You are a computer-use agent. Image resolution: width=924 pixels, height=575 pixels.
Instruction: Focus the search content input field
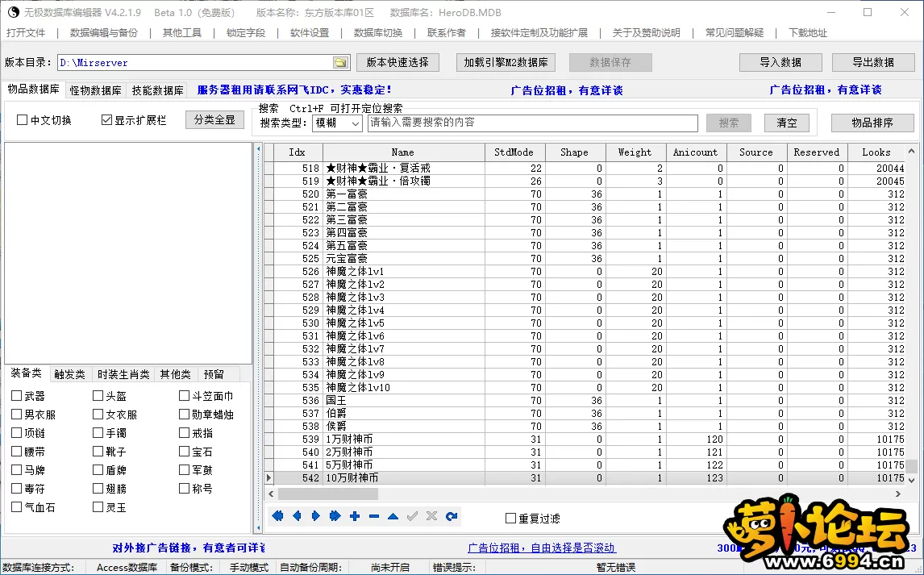533,123
